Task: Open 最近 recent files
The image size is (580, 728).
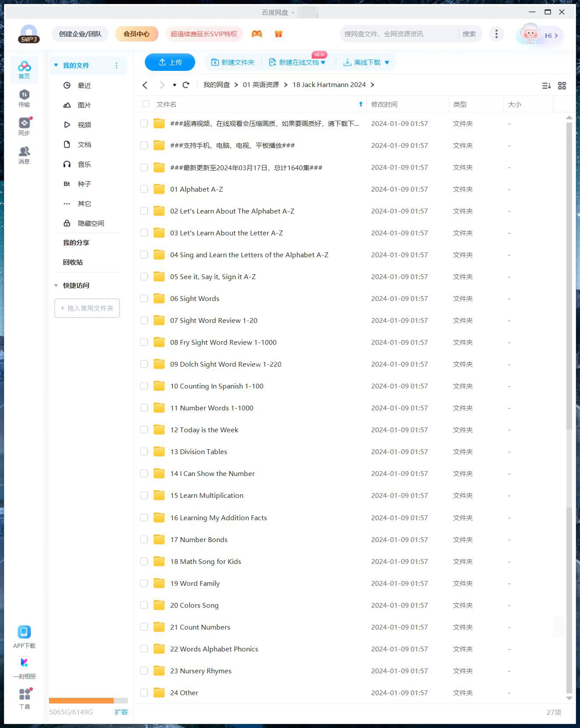Action: click(84, 85)
